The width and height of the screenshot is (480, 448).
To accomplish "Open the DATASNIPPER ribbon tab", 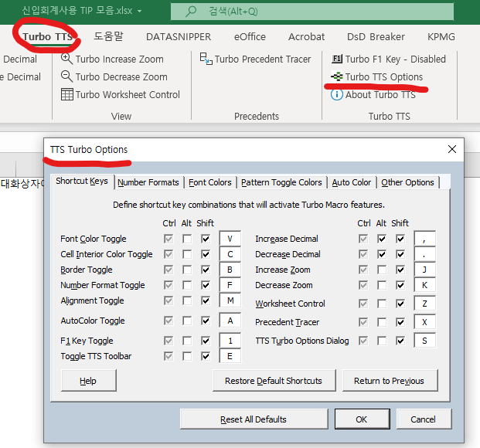I will (x=178, y=36).
